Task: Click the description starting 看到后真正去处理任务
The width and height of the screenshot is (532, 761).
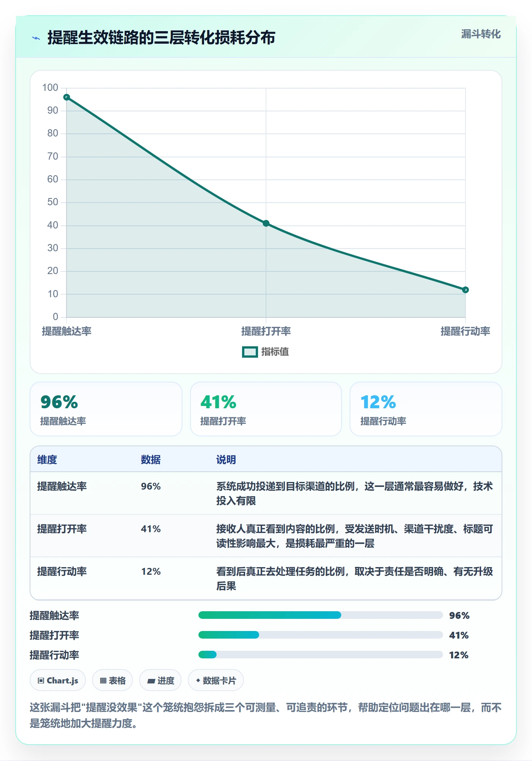Action: [355, 579]
